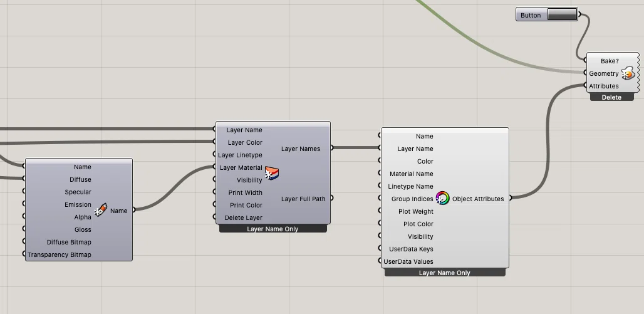644x314 pixels.
Task: Select Layer Name input on Object Attributes
Action: pos(415,149)
